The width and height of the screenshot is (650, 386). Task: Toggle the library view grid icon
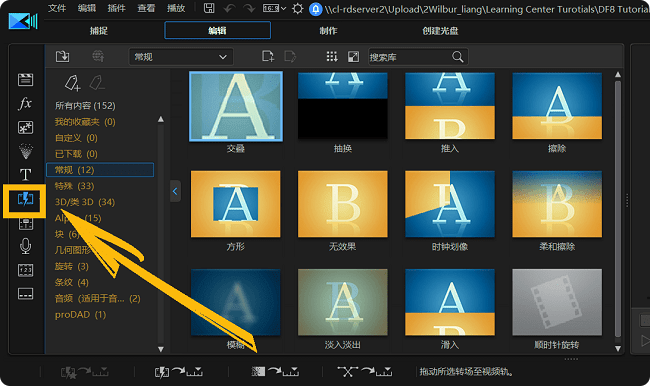tap(332, 56)
